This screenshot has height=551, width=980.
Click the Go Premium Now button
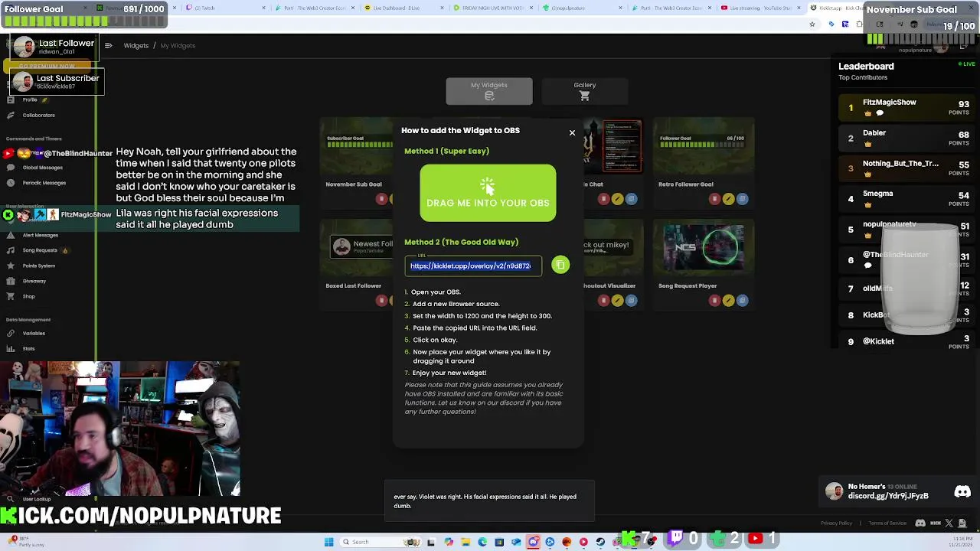click(x=47, y=67)
